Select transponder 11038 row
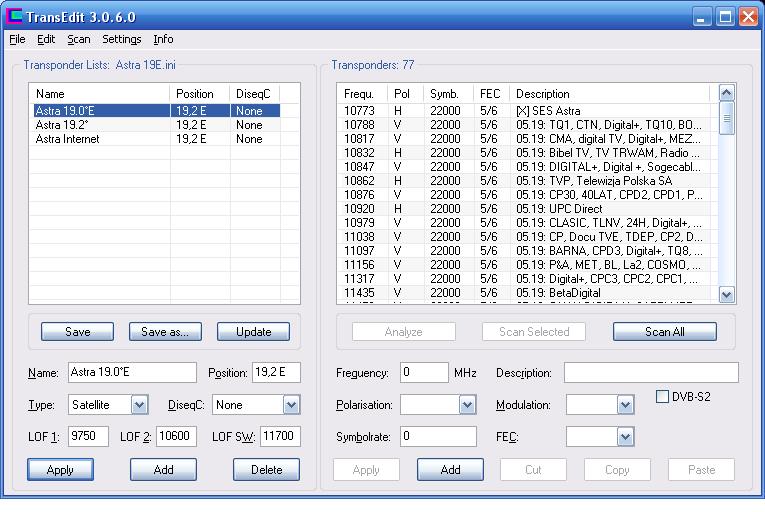Screen dimensions: 765x512 pyautogui.click(x=526, y=237)
